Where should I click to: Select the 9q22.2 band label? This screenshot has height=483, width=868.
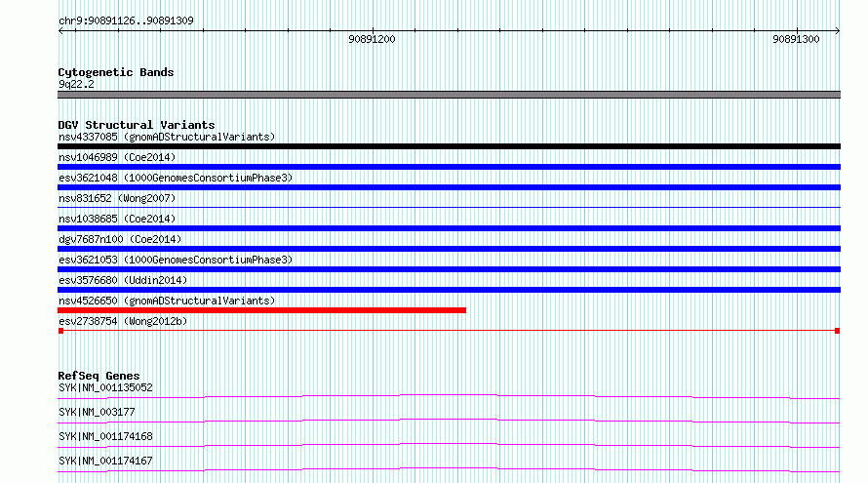coord(76,84)
